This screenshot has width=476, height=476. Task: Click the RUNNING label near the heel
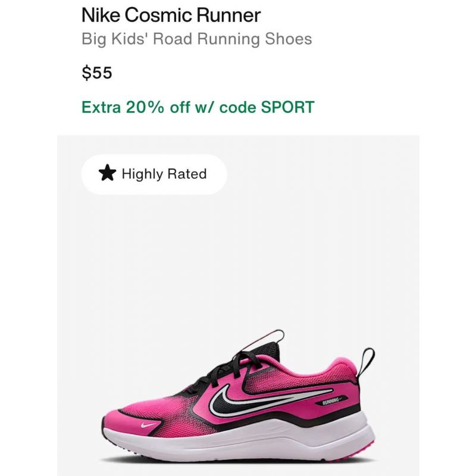pyautogui.click(x=331, y=402)
